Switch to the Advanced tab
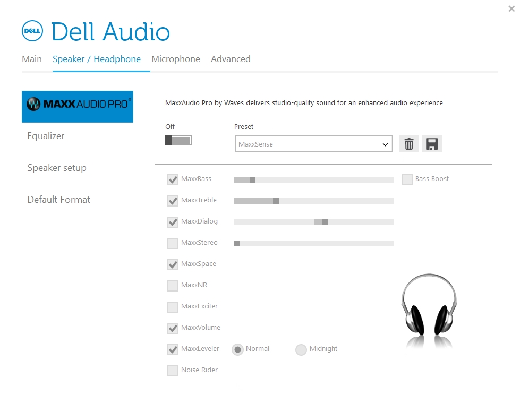Viewport: 520px width, 420px height. coord(231,59)
